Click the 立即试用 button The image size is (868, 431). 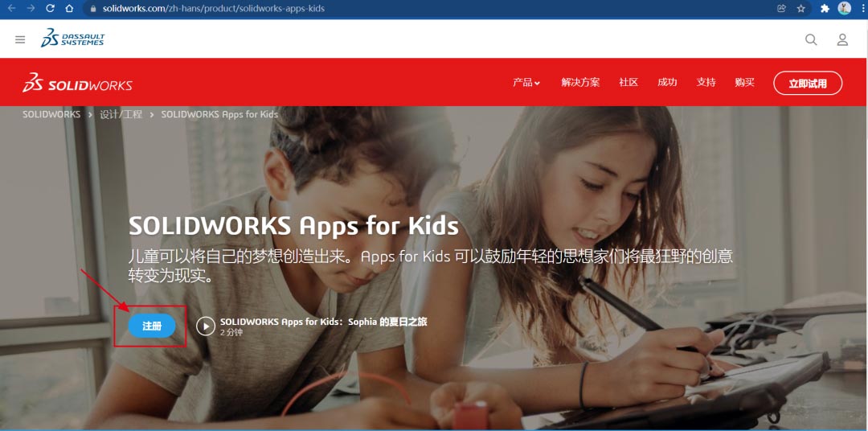pyautogui.click(x=808, y=83)
